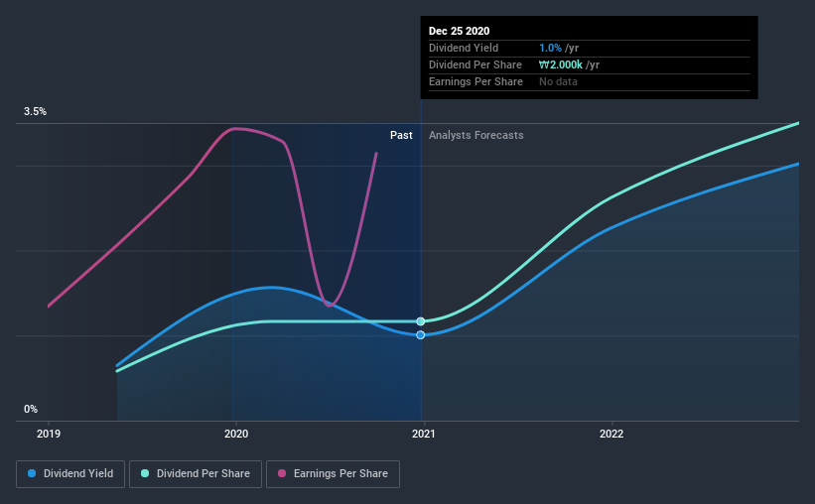Click the ₩2.000k Dividend Per Share value

click(560, 64)
